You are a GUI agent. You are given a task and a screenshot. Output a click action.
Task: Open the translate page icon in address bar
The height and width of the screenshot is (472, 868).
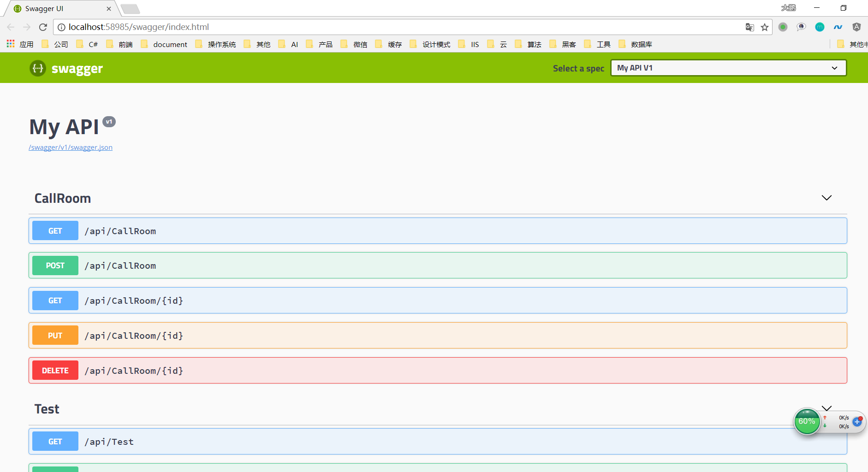coord(750,27)
